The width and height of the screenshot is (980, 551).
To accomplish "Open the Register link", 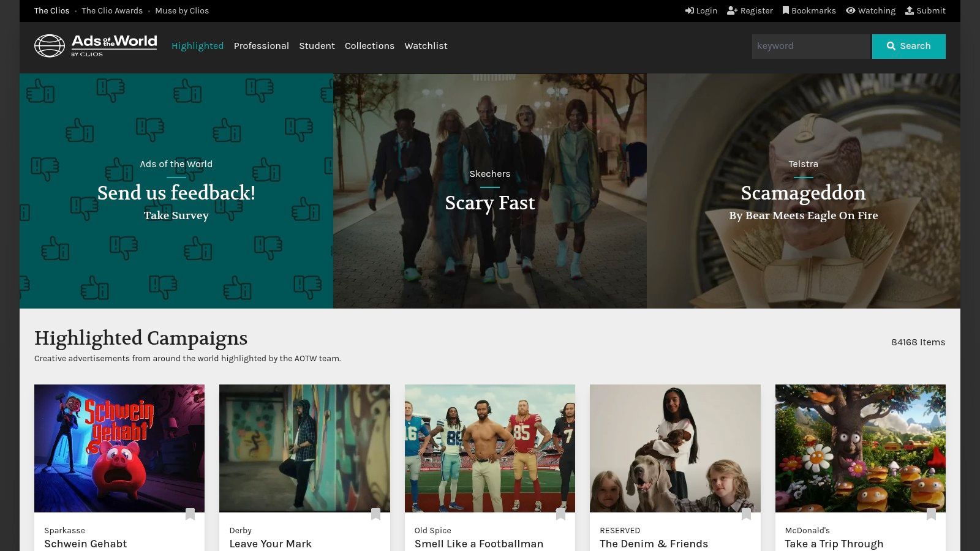I will 756,10.
